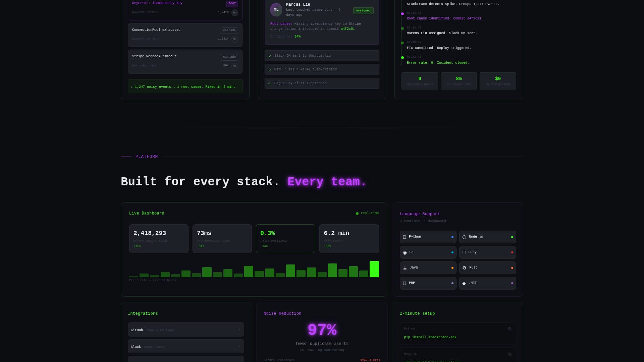Click the '1247 alerts' red text

tap(370, 360)
